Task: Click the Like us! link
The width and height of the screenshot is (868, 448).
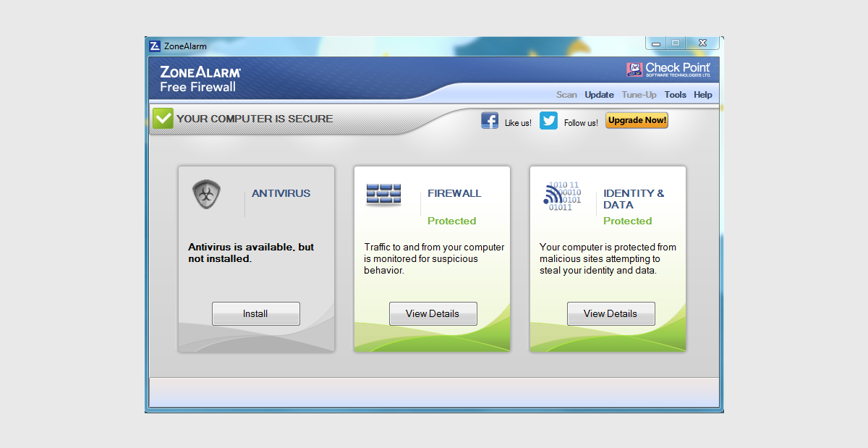Action: point(518,123)
